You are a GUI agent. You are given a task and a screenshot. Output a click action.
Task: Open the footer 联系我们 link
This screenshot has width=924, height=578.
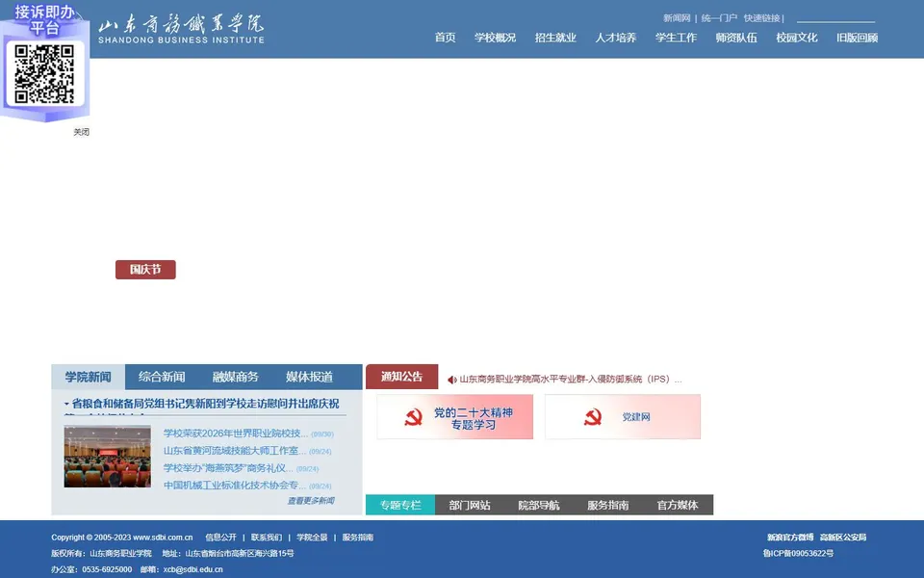point(267,538)
